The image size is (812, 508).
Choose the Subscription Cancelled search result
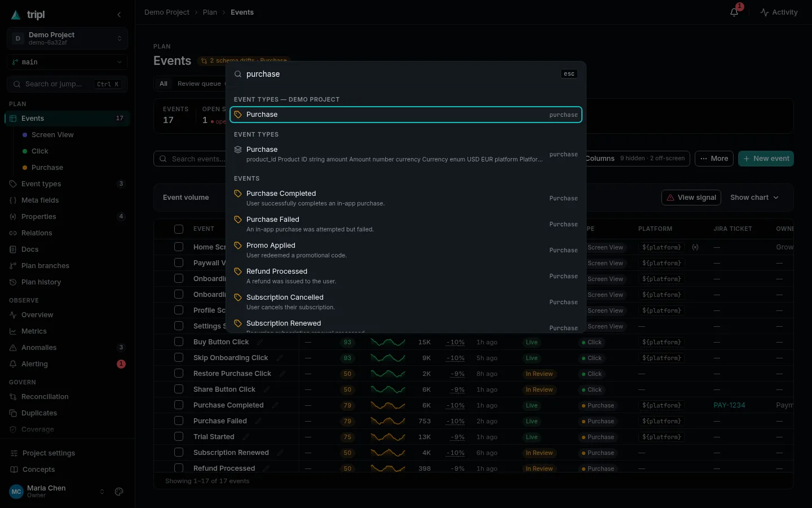tap(406, 302)
